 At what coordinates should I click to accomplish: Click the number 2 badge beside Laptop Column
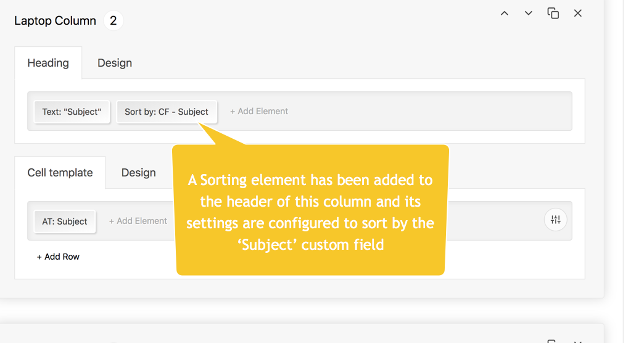[113, 21]
